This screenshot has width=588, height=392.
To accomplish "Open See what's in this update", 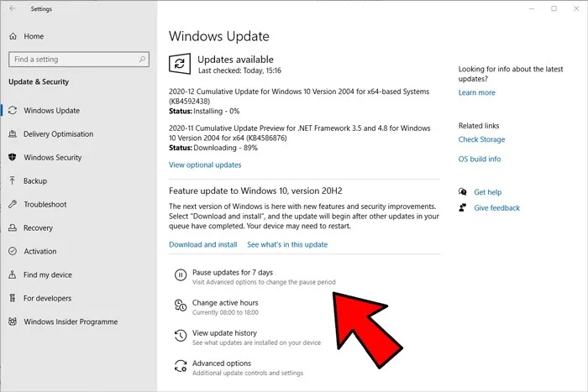I will (286, 245).
